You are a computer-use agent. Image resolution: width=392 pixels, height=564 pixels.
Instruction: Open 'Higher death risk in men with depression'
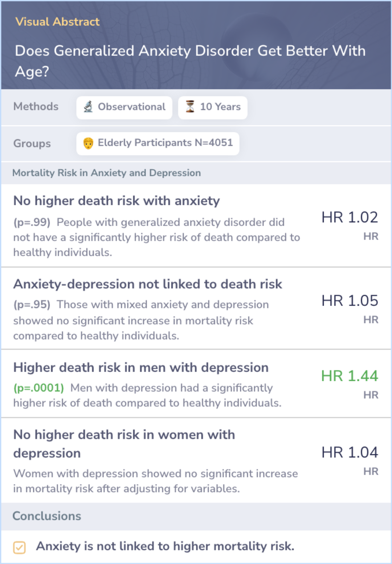coord(141,368)
